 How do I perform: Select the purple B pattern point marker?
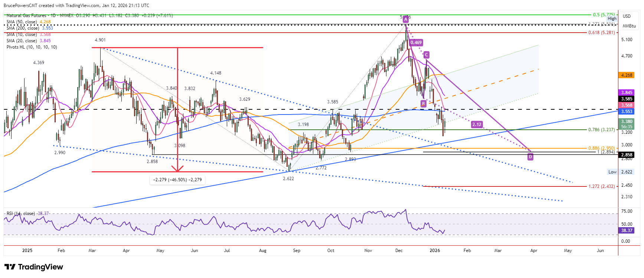[x=424, y=103]
